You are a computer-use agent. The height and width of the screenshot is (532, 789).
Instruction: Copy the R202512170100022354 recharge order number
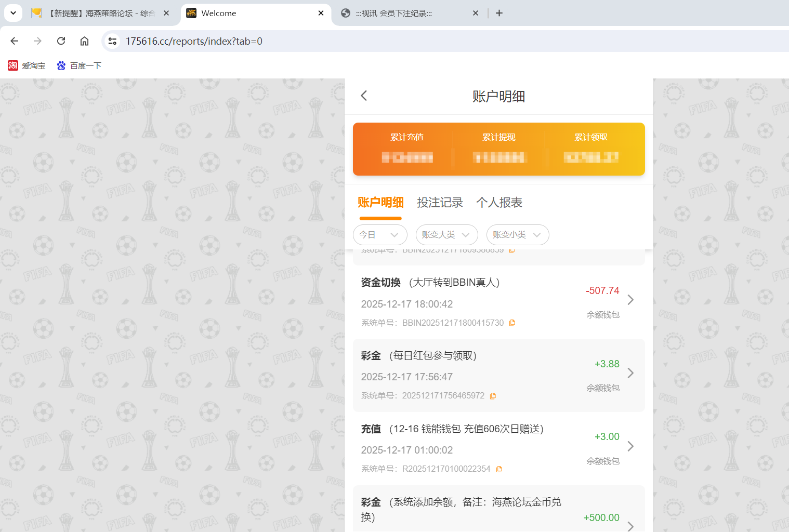pyautogui.click(x=499, y=469)
